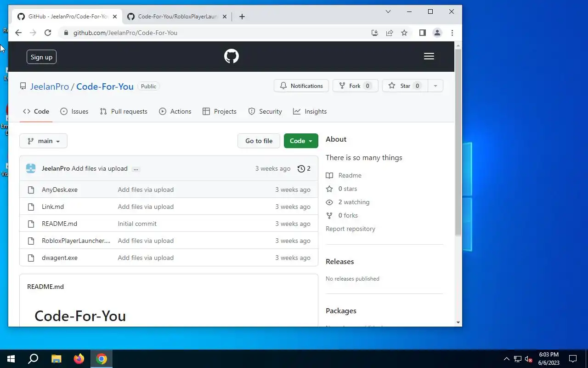Open the dwagent.exe file
The width and height of the screenshot is (588, 368).
[60, 258]
